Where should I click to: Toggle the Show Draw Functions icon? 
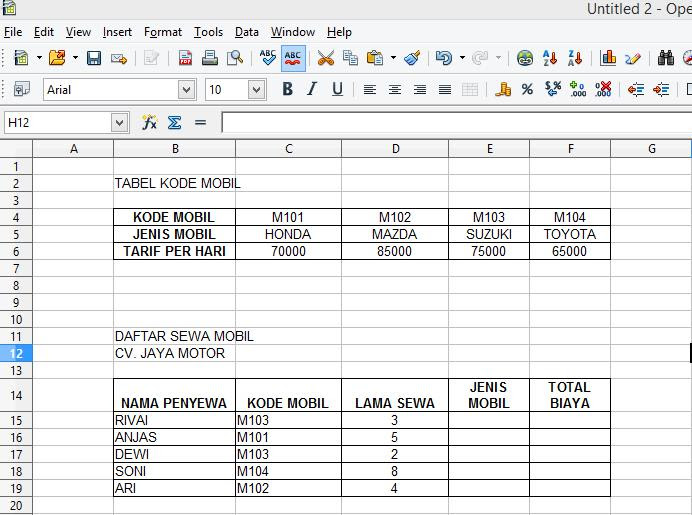633,58
